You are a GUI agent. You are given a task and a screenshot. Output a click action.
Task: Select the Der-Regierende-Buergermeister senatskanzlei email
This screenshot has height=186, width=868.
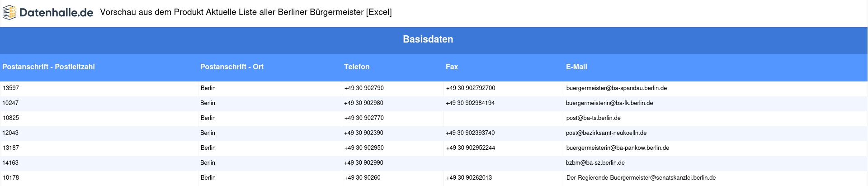point(641,177)
